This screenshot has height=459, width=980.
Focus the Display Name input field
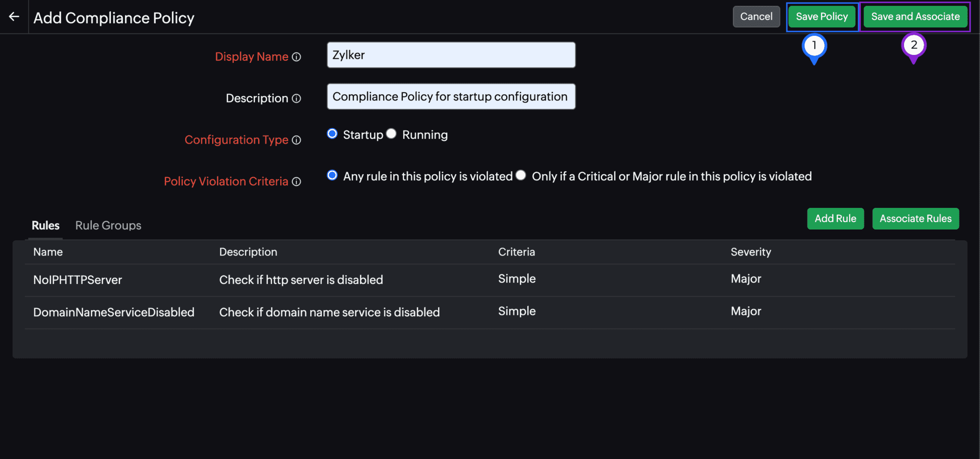point(451,55)
